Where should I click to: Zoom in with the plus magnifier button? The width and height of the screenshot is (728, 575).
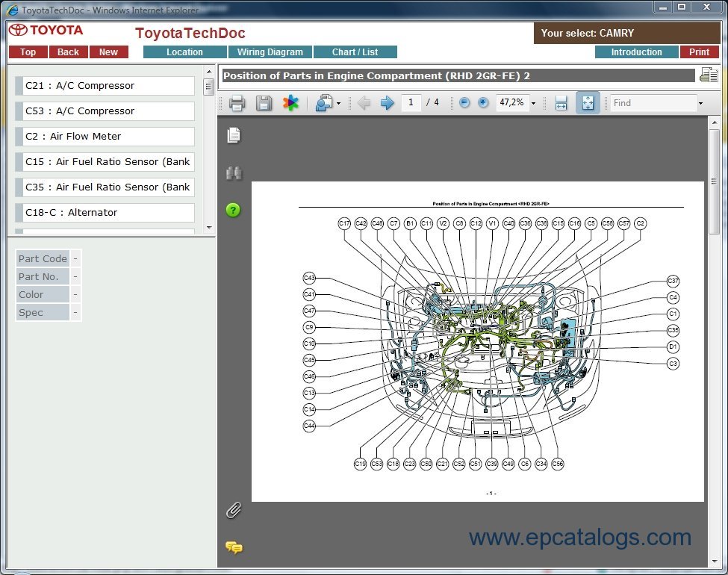tap(483, 102)
